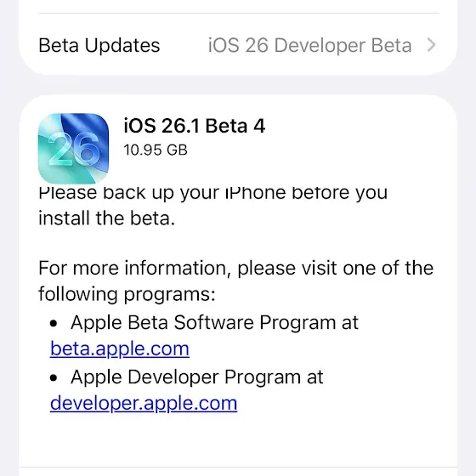
Task: Tap the Apple Beta Software Program text
Action: click(x=214, y=322)
